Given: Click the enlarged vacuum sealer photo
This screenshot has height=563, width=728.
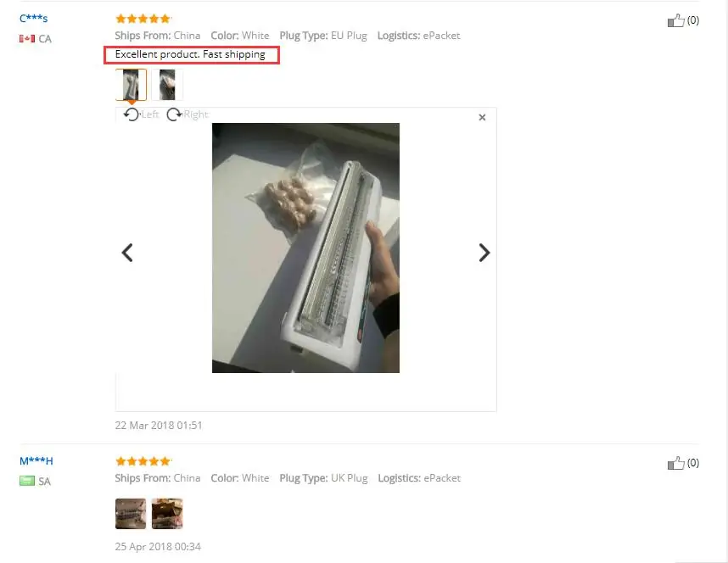Looking at the screenshot, I should 305,248.
